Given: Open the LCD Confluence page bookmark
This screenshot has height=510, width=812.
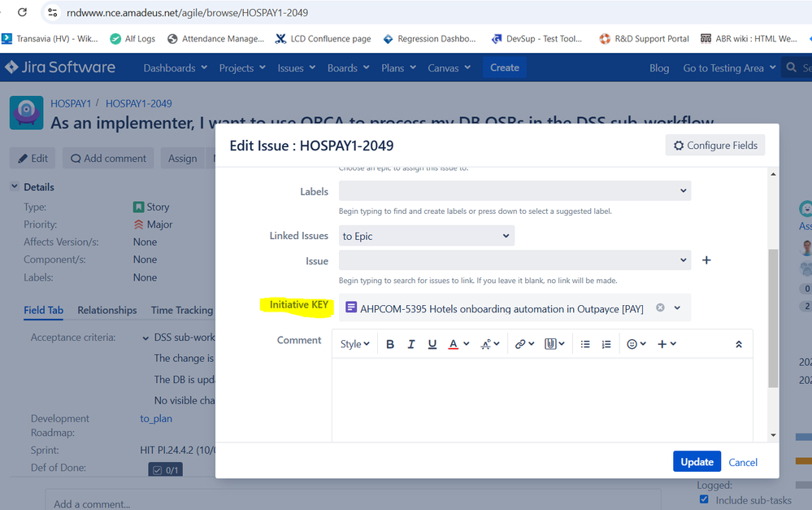Looking at the screenshot, I should click(x=323, y=39).
